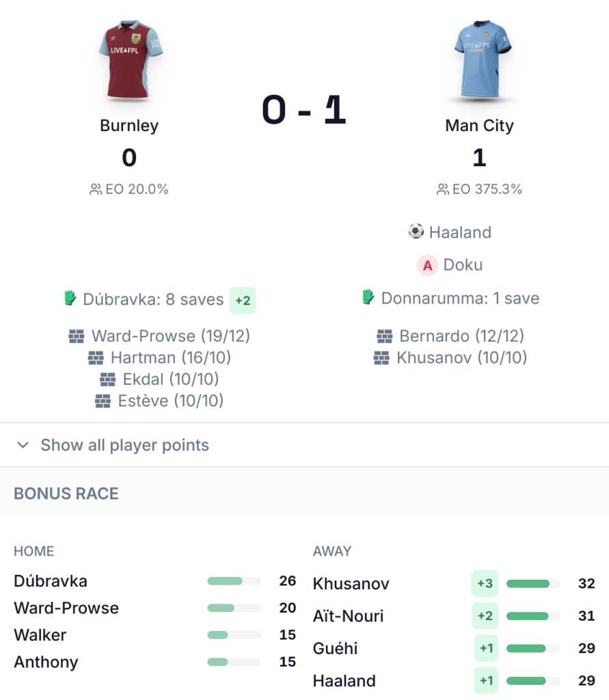Click the Man City team name
Viewport: 609px width, 700px height.
tap(479, 126)
